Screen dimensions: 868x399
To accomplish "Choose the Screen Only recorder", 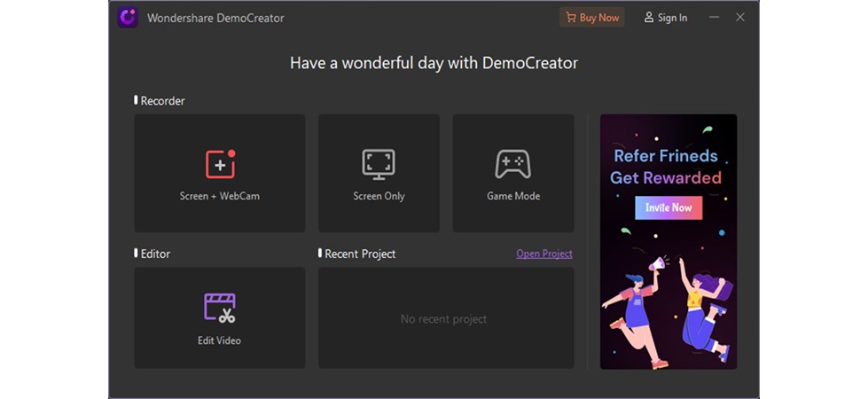I will (x=379, y=173).
